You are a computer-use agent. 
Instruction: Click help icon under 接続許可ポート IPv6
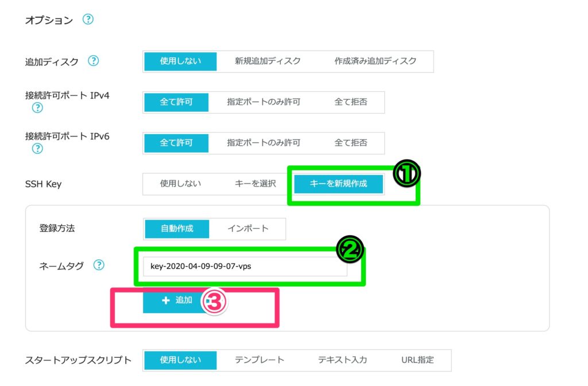pos(38,149)
